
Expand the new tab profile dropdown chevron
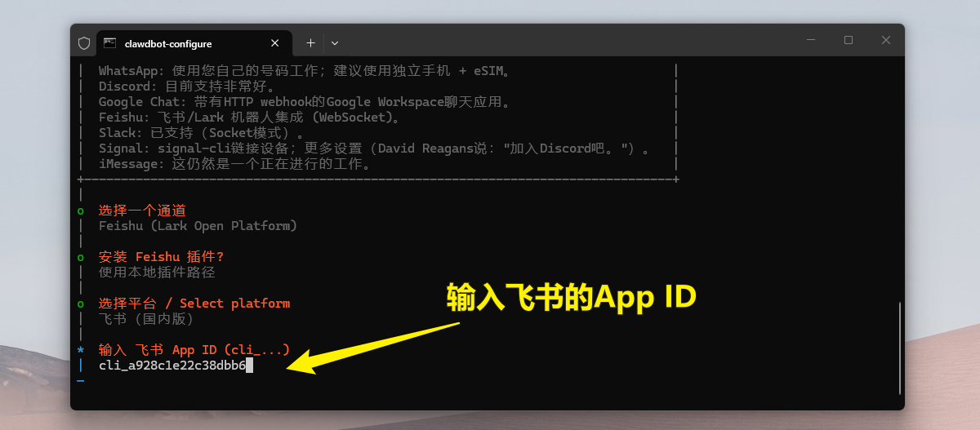[x=335, y=42]
